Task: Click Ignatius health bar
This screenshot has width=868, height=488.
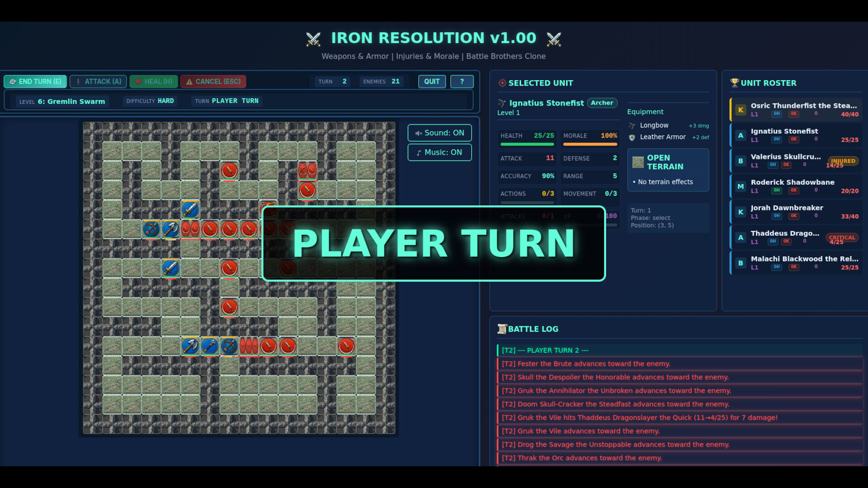Action: (527, 145)
